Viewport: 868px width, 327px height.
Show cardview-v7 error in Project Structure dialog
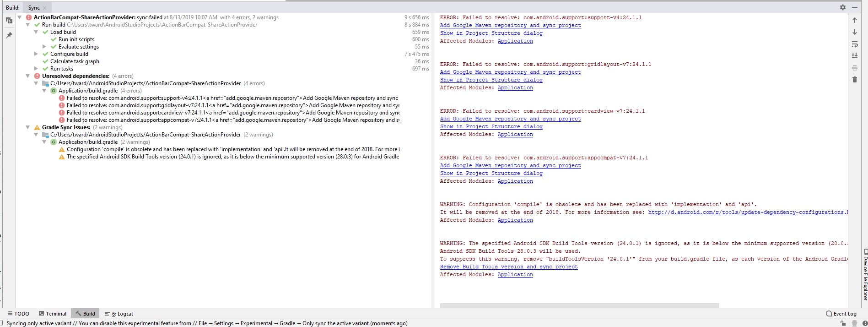pyautogui.click(x=491, y=127)
